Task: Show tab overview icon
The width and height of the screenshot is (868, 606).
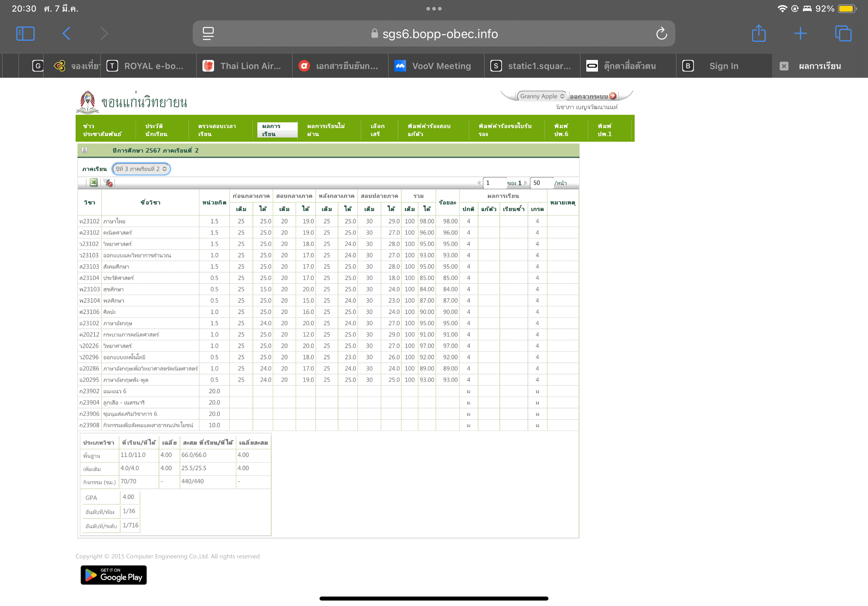Action: 843,34
